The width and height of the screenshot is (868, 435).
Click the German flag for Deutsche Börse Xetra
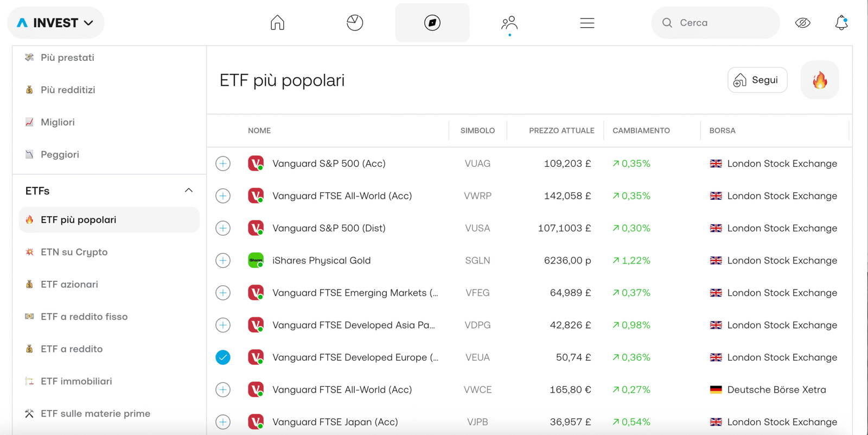[716, 390]
